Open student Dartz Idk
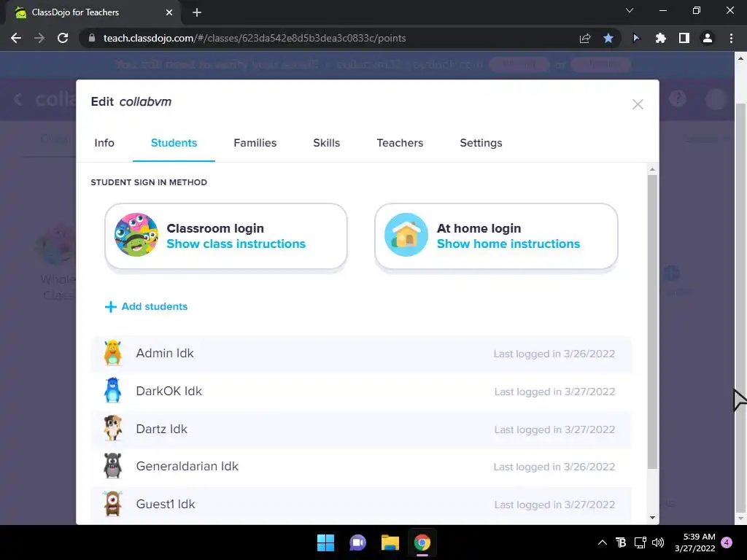The image size is (747, 560). click(x=361, y=429)
